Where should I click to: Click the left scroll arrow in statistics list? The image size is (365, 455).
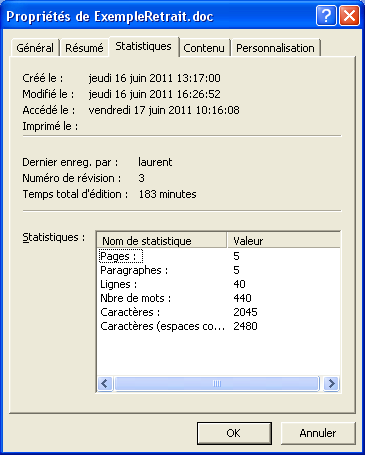pyautogui.click(x=105, y=384)
